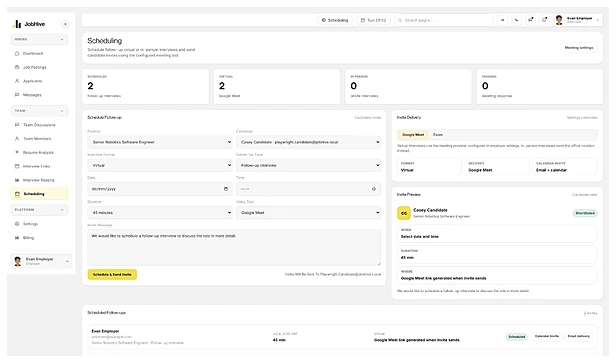Click the refresh icon in top bar
This screenshot has height=363, width=616.
click(544, 20)
